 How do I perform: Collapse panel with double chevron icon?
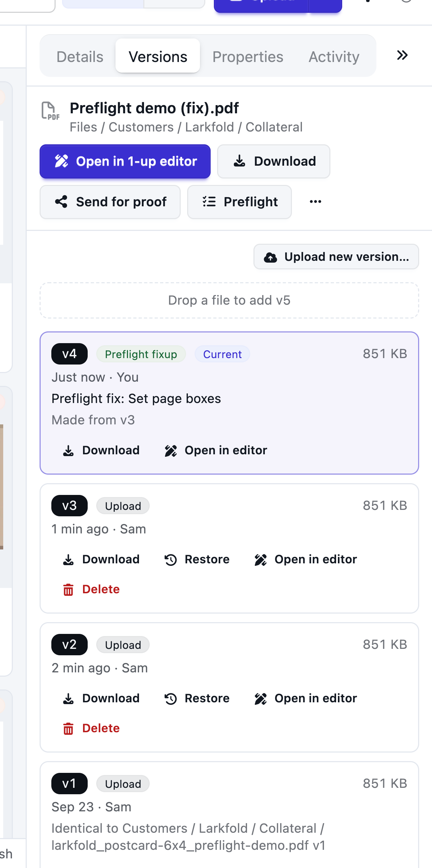pyautogui.click(x=402, y=55)
